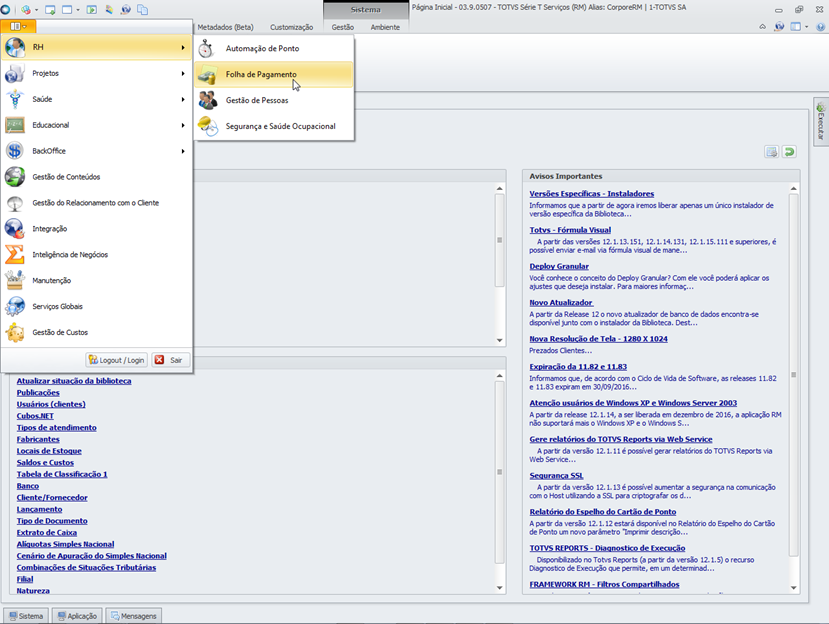This screenshot has width=829, height=624.
Task: Click Avisos Importantes scrollbar down arrow
Action: pyautogui.click(x=794, y=588)
